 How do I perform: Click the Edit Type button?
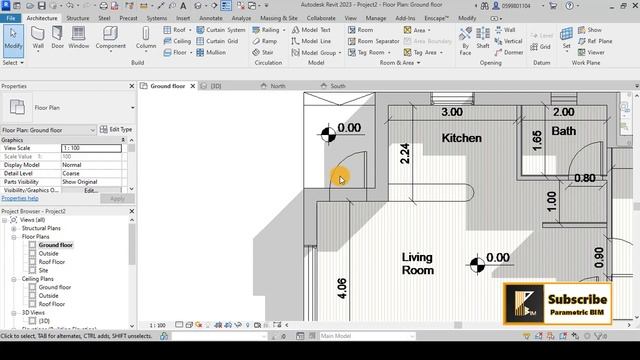[x=116, y=129]
